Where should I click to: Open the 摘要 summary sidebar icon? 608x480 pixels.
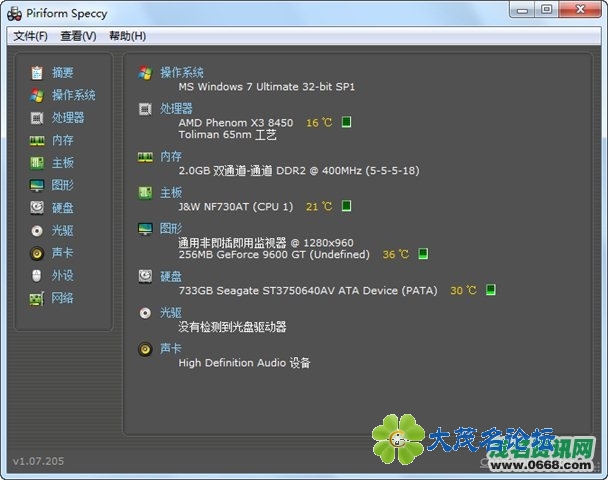[x=37, y=73]
